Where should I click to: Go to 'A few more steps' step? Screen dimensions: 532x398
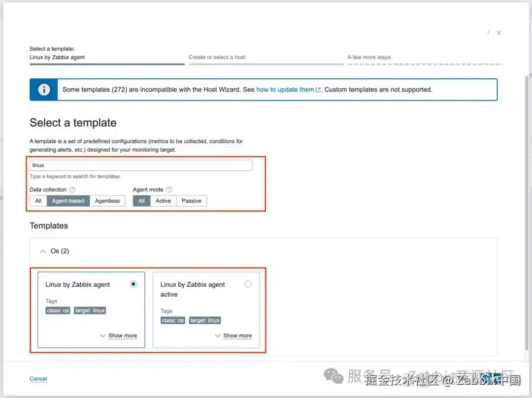425,59
